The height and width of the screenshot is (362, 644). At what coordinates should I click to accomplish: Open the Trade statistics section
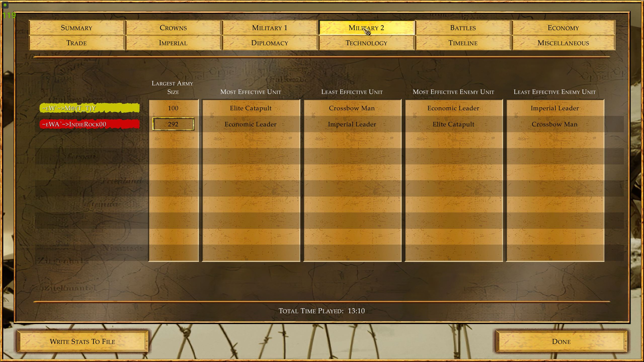(76, 43)
